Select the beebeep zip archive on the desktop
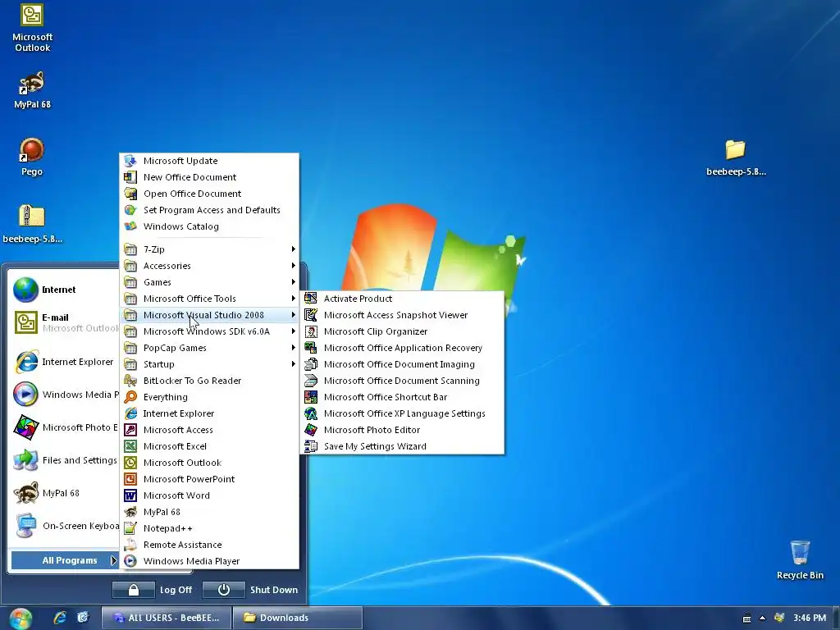The width and height of the screenshot is (840, 630). coord(32,223)
